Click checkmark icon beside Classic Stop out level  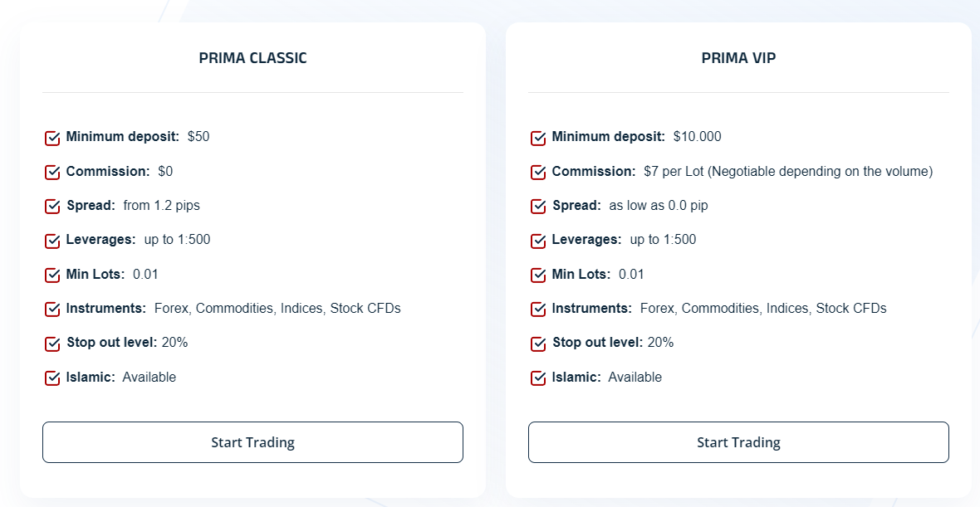[x=52, y=344]
